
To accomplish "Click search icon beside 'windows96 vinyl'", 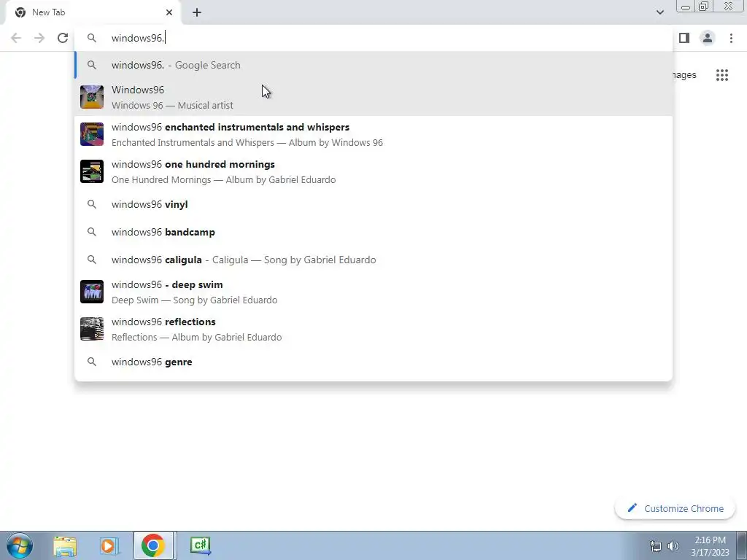I will pyautogui.click(x=92, y=204).
